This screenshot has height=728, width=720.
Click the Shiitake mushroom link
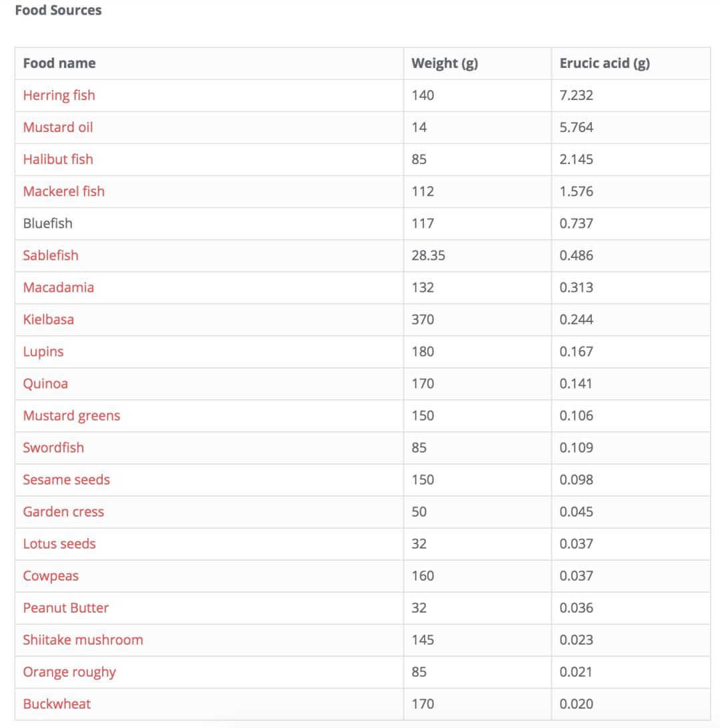point(83,639)
